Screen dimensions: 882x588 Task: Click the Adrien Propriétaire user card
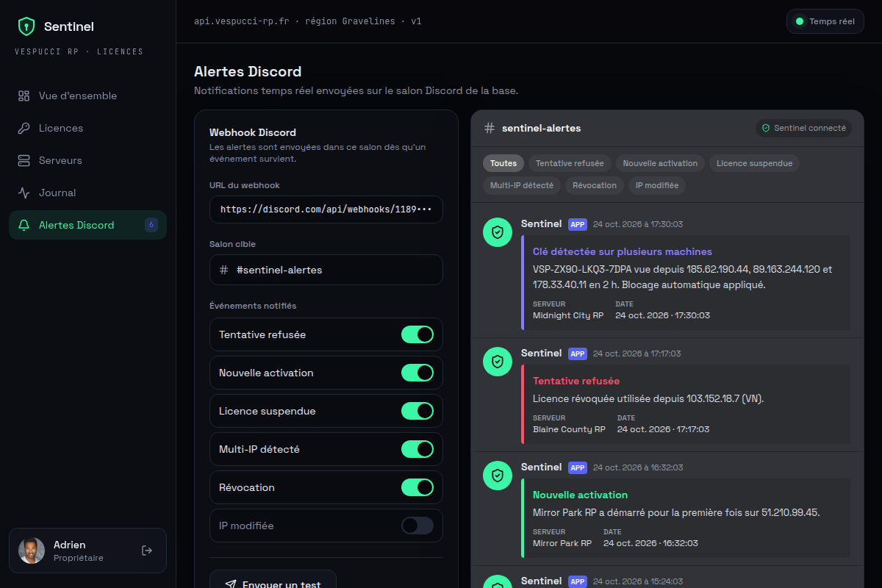(88, 551)
